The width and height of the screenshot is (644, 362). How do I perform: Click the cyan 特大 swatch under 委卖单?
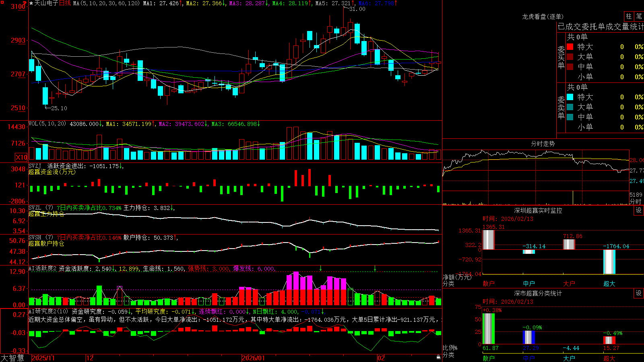pyautogui.click(x=570, y=97)
